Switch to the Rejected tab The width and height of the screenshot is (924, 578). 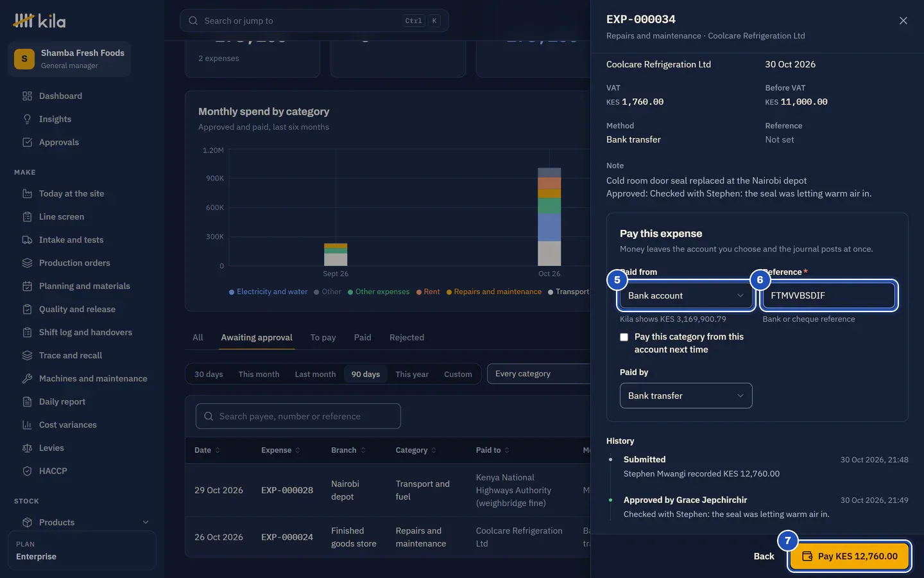pyautogui.click(x=407, y=338)
